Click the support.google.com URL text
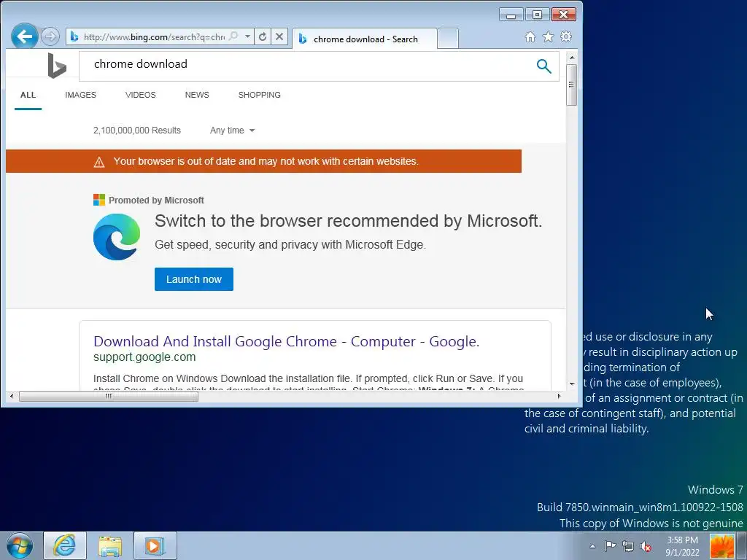The height and width of the screenshot is (560, 747). pos(144,357)
